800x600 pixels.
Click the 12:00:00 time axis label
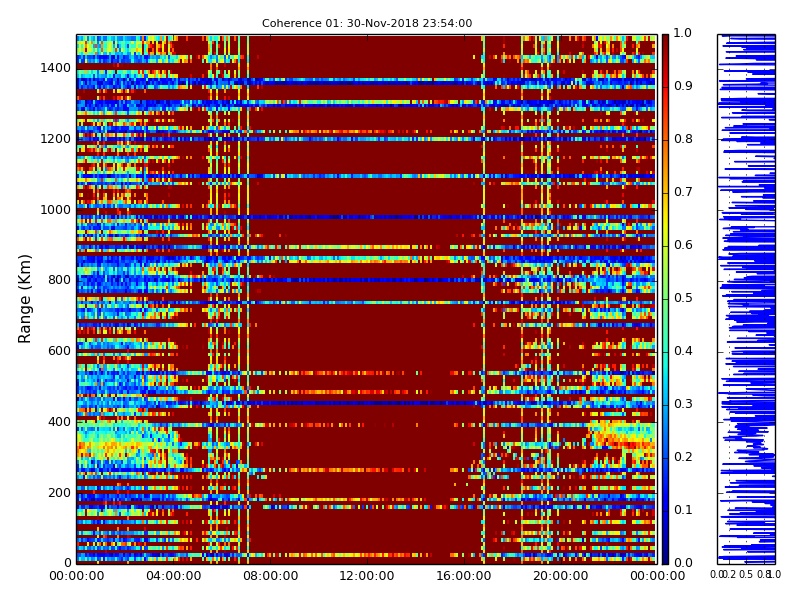(367, 576)
